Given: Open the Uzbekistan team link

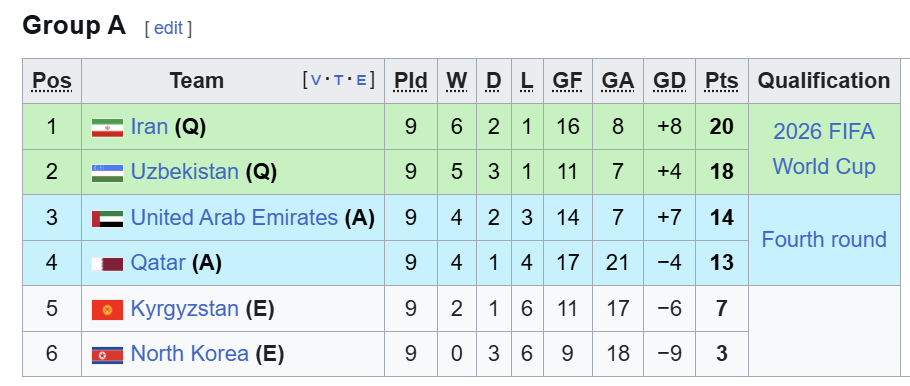Looking at the screenshot, I should coord(185,172).
